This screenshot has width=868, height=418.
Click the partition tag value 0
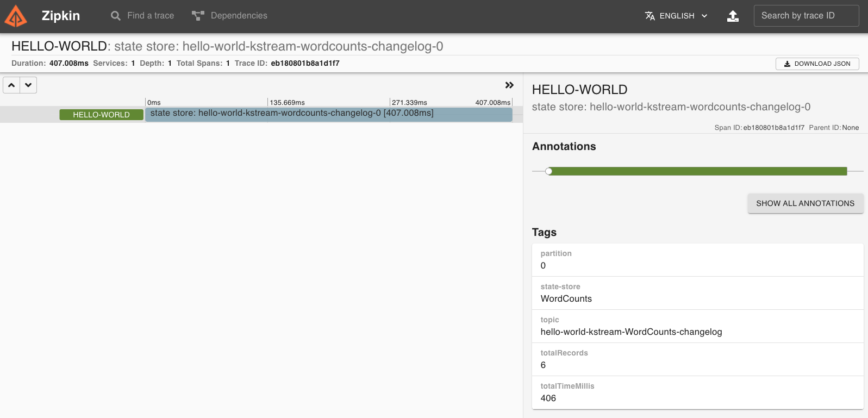[543, 266]
